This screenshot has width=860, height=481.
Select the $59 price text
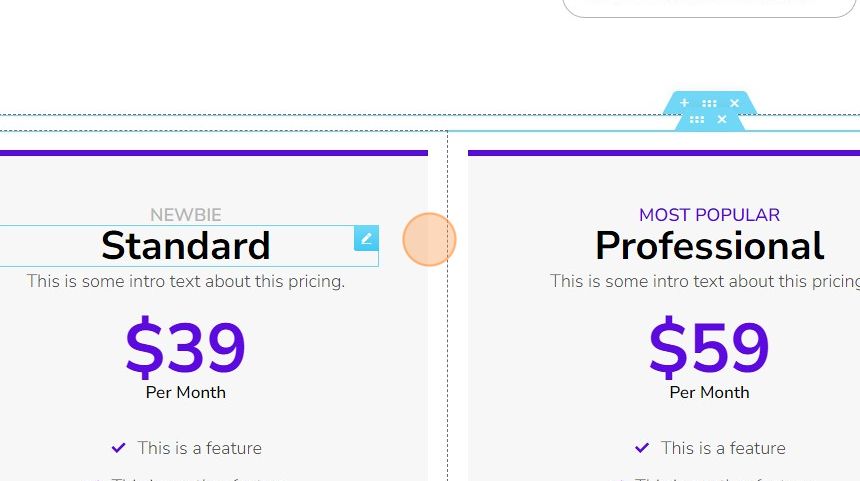click(709, 347)
